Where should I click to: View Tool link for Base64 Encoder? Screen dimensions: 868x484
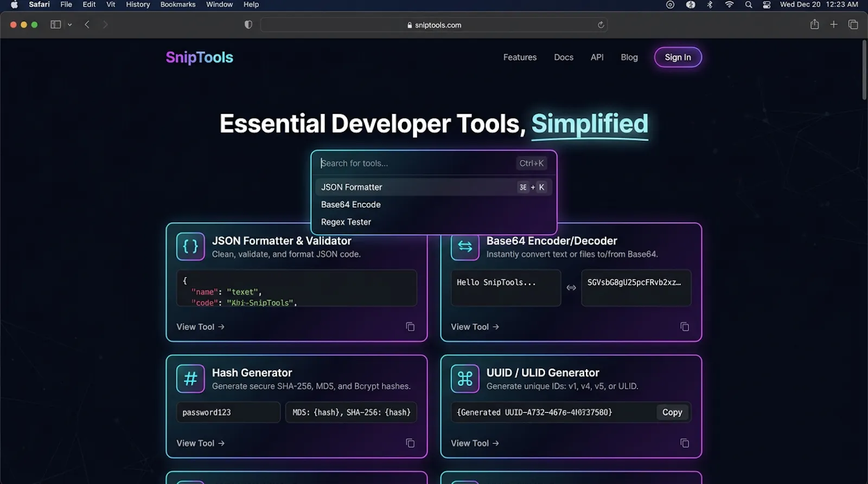click(475, 327)
